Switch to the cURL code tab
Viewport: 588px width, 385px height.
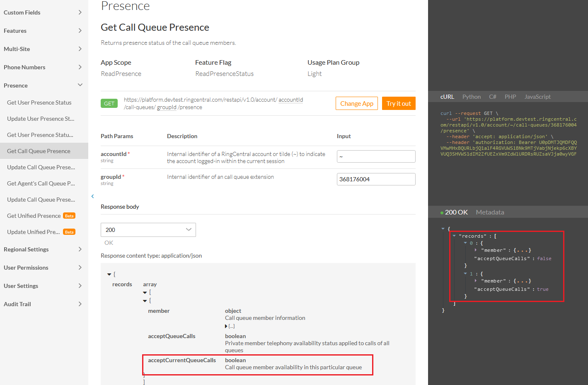pyautogui.click(x=447, y=97)
